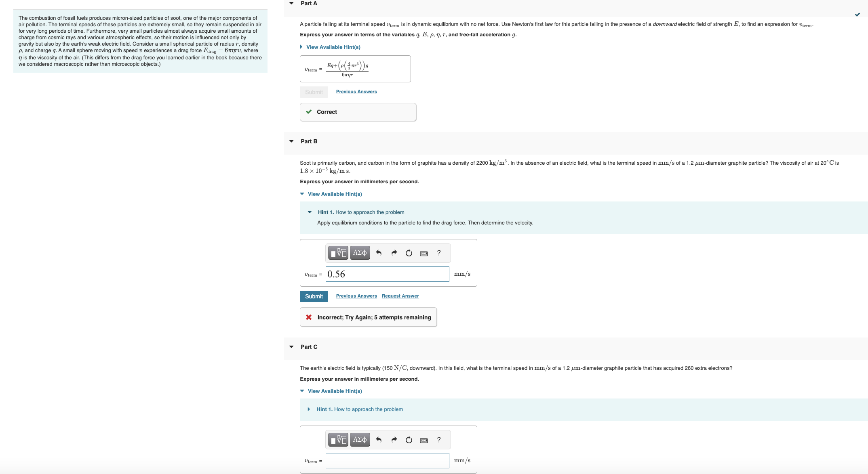
Task: Collapse View Available Hint(s) in Part C
Action: tap(331, 391)
